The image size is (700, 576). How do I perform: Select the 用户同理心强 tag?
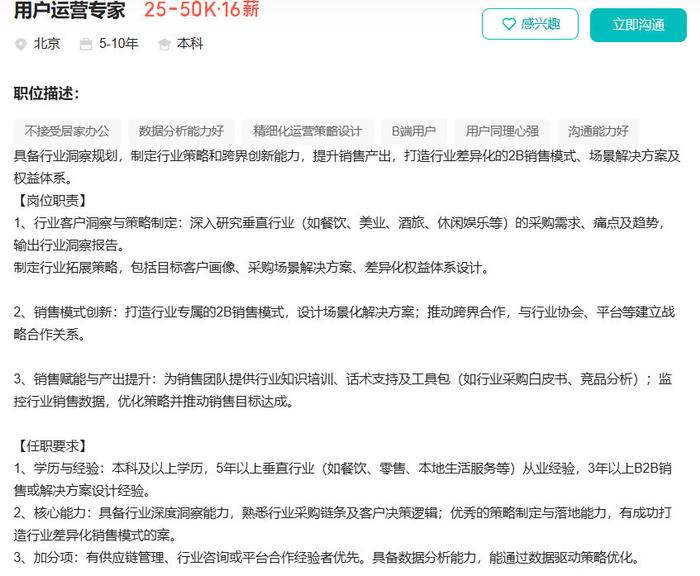click(502, 131)
